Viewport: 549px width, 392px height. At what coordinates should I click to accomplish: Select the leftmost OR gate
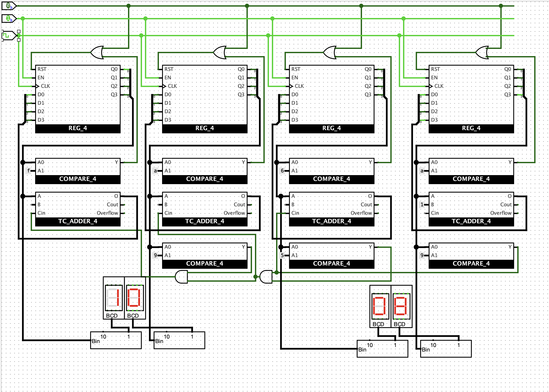pos(97,52)
